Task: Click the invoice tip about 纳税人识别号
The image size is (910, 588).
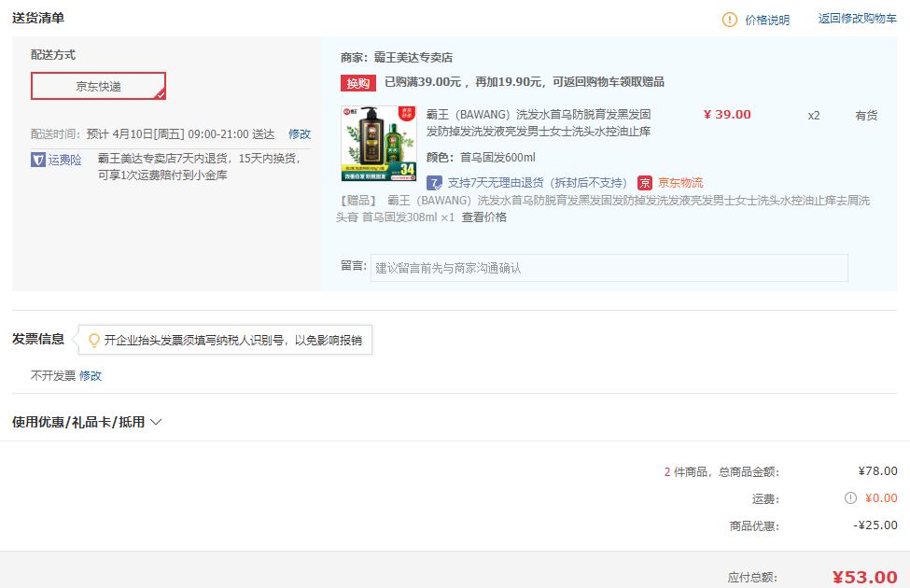Action: [233, 340]
